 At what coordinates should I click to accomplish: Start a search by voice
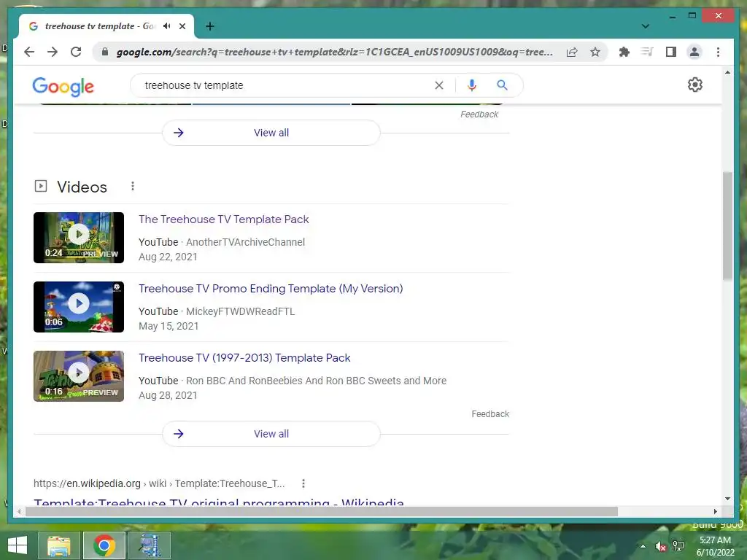(472, 85)
